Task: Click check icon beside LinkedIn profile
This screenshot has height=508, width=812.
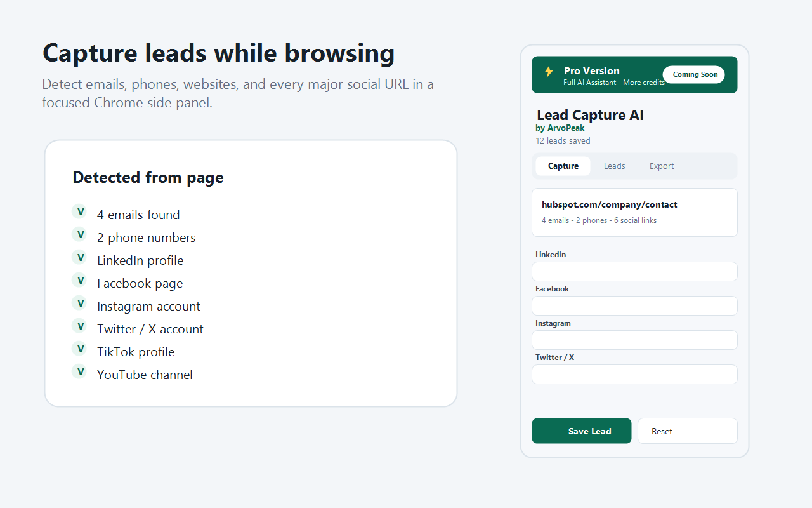Action: pos(79,258)
